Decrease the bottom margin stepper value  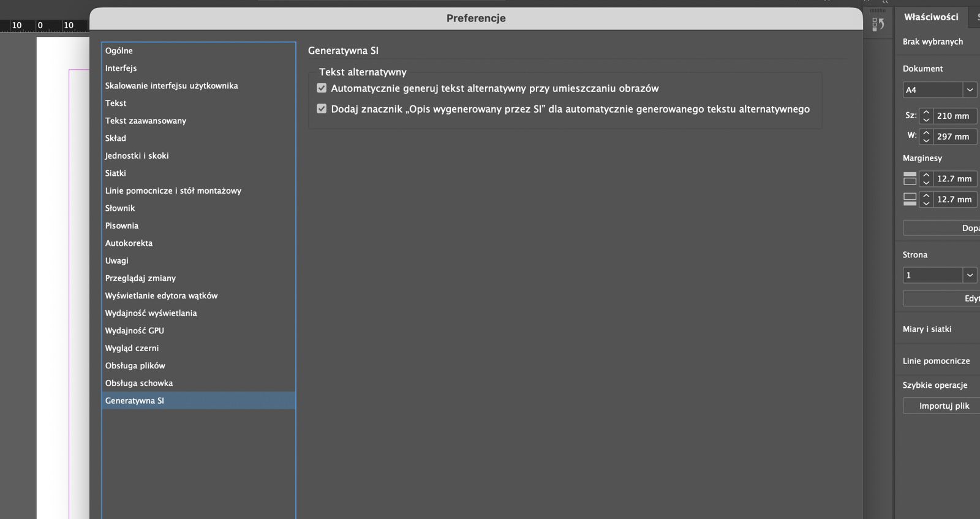(x=926, y=203)
